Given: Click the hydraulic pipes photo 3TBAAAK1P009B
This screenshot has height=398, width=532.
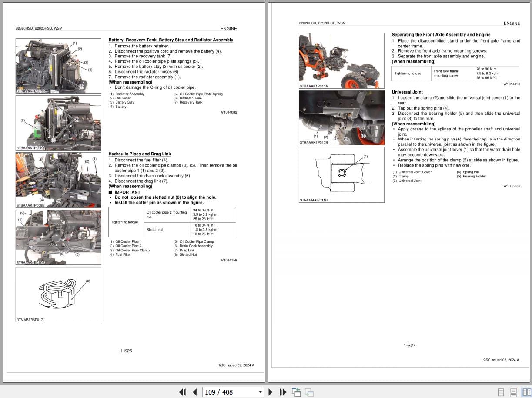Looking at the screenshot, I should coord(58,180).
